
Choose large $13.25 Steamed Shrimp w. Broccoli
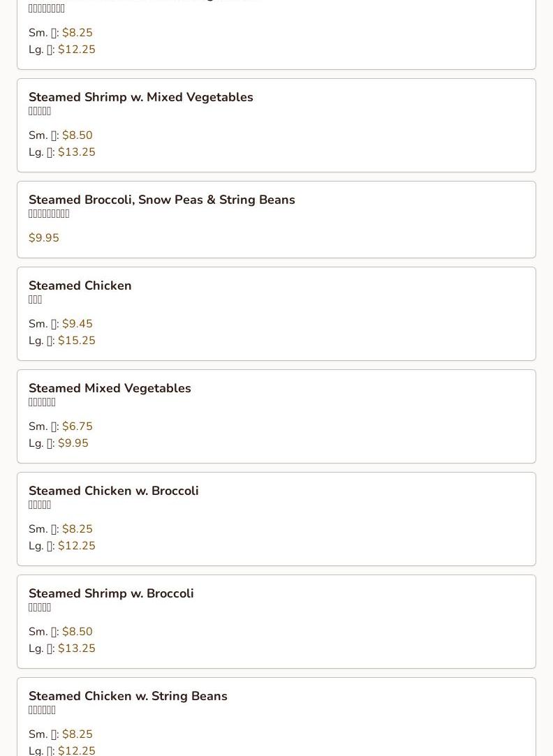76,648
